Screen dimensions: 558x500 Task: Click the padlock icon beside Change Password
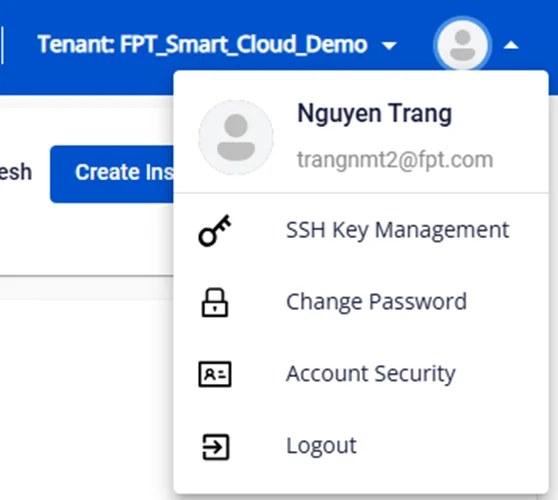tap(215, 302)
